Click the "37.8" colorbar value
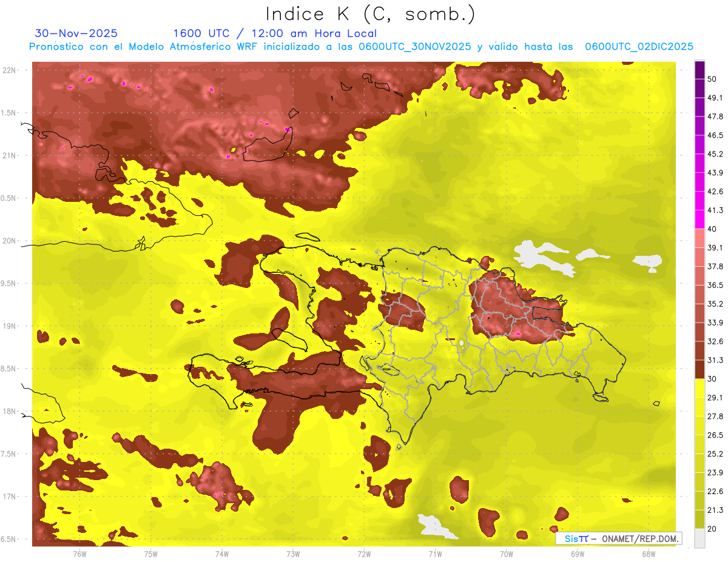This screenshot has height=562, width=728. click(x=715, y=266)
